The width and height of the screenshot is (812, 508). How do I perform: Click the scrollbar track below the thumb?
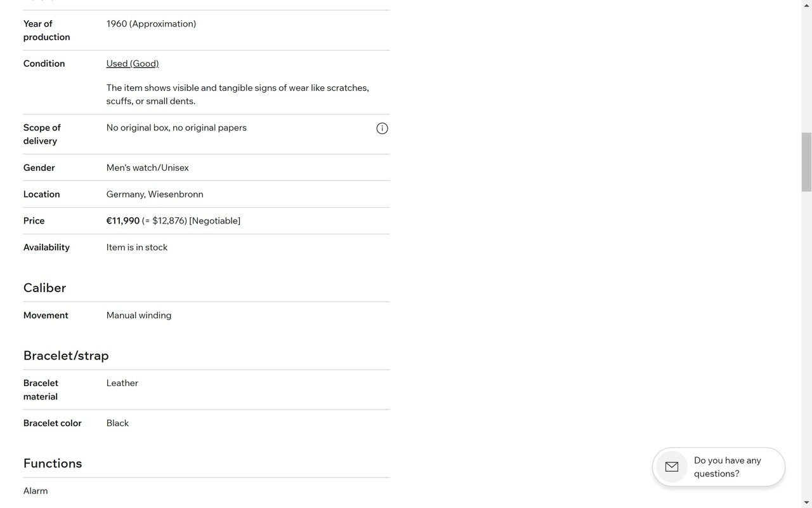pyautogui.click(x=806, y=343)
